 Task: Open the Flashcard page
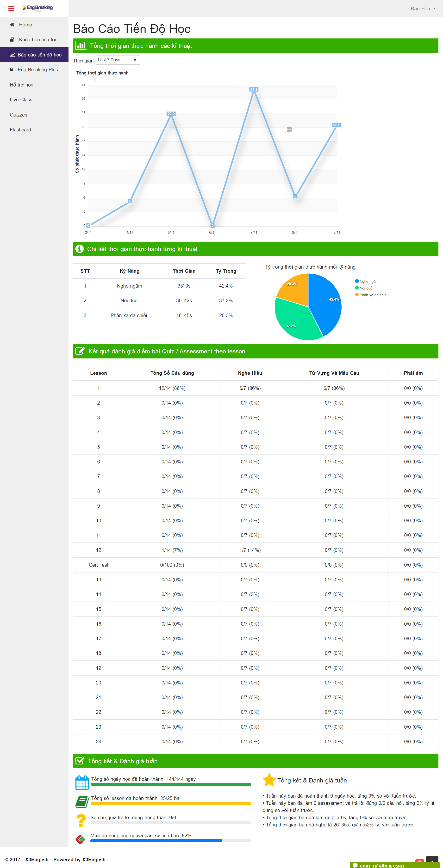point(20,129)
